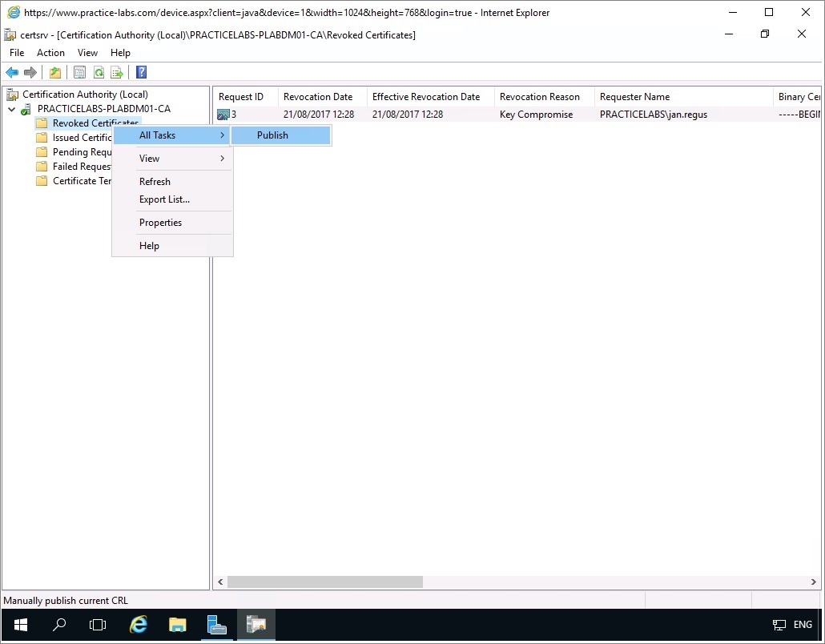This screenshot has width=825, height=644.
Task: Click the Help question mark toolbar icon
Action: tap(141, 72)
